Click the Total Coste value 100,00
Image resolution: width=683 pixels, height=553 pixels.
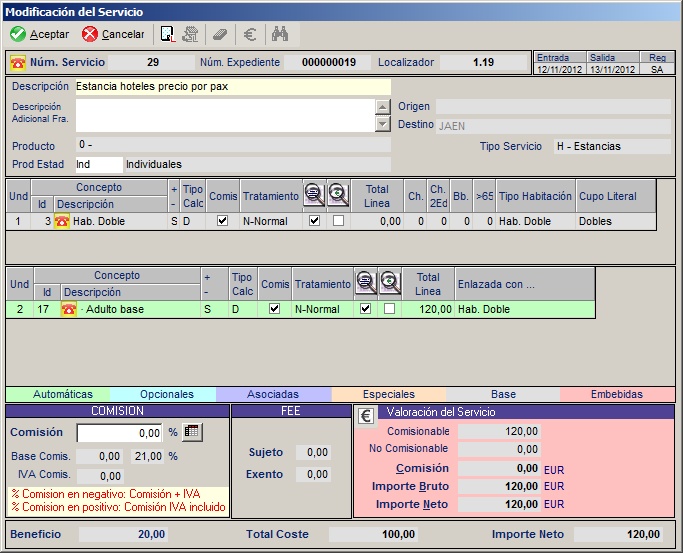373,534
